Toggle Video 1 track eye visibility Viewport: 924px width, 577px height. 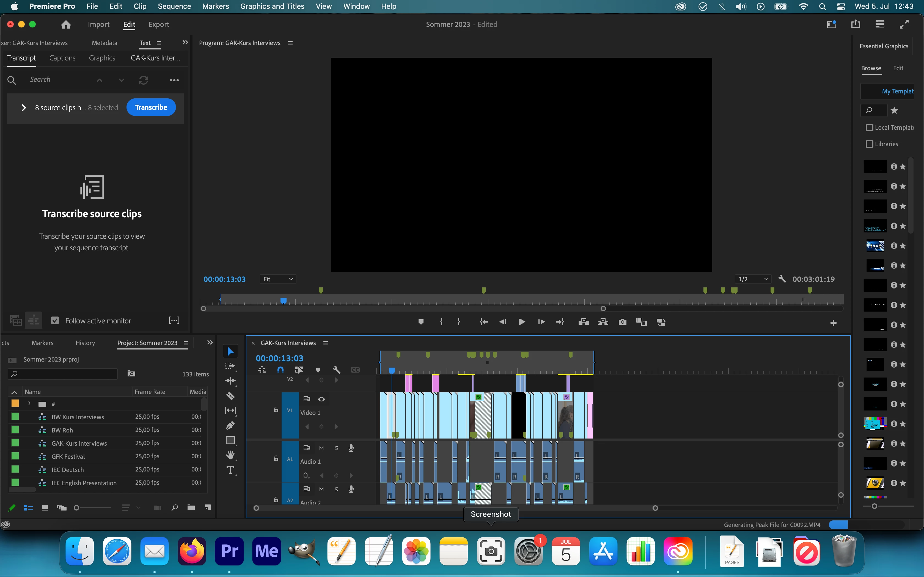click(321, 399)
